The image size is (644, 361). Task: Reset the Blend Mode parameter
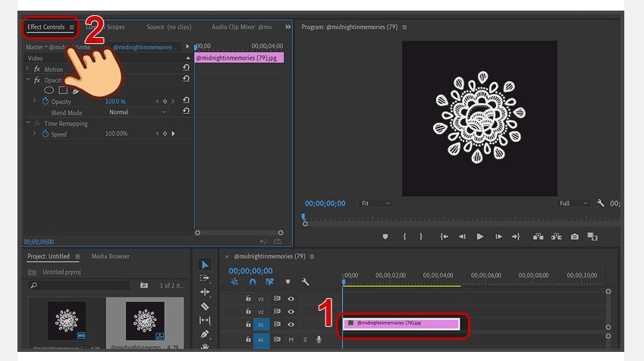point(186,111)
